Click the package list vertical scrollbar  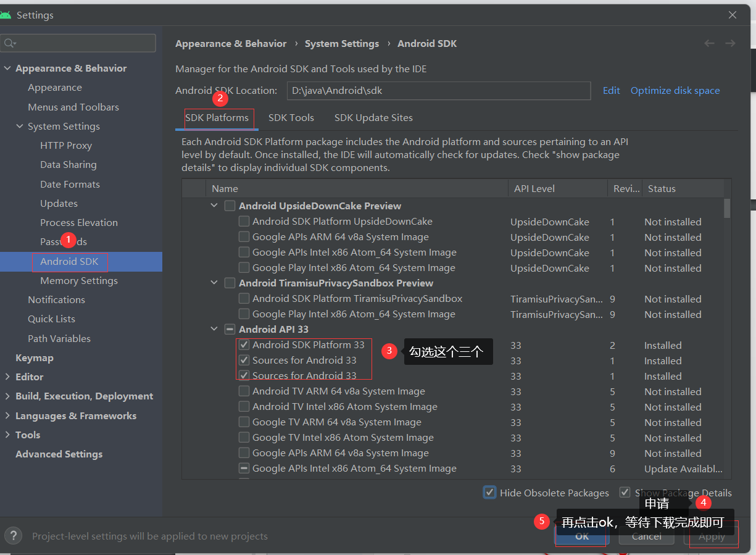tap(727, 208)
